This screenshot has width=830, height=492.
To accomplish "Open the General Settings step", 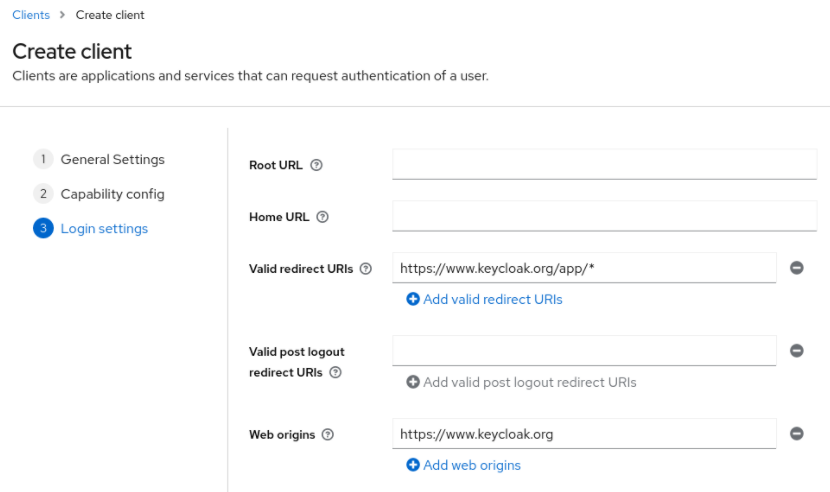I will 112,159.
